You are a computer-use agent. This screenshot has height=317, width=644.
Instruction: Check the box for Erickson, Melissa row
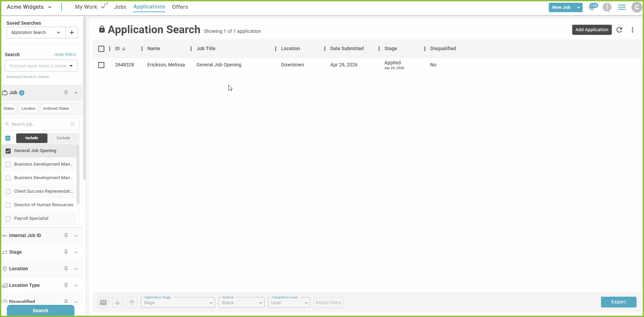[101, 65]
